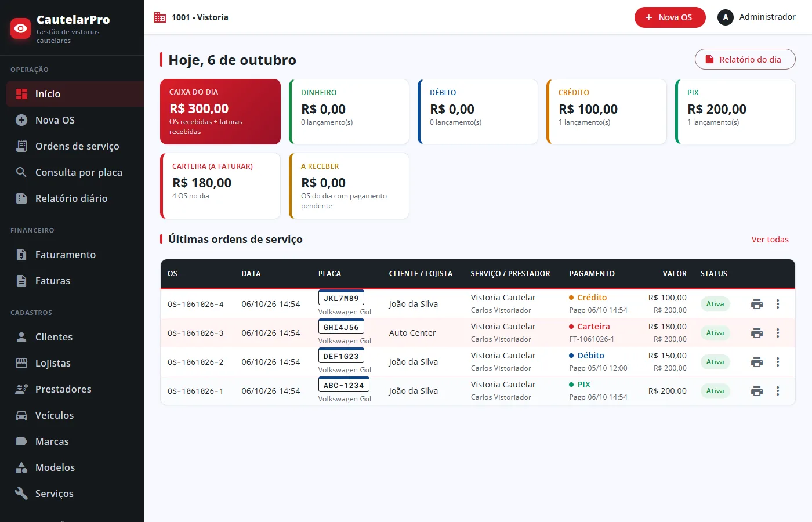Image resolution: width=812 pixels, height=522 pixels.
Task: Click the CautelarPro eye logo icon
Action: (21, 28)
